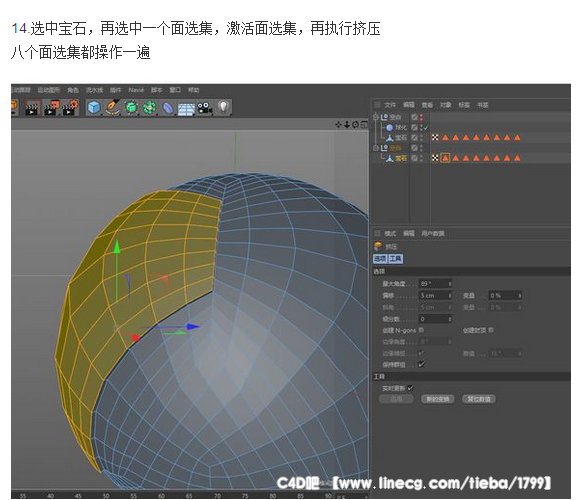This screenshot has height=500, width=577.
Task: Click stepper arrows of 细分数 field
Action: click(450, 319)
